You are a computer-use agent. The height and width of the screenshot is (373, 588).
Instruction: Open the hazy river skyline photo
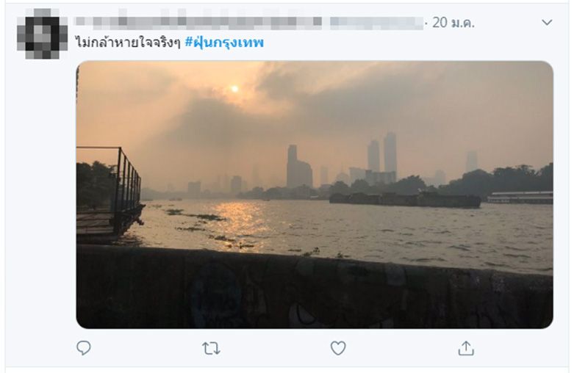tap(315, 195)
